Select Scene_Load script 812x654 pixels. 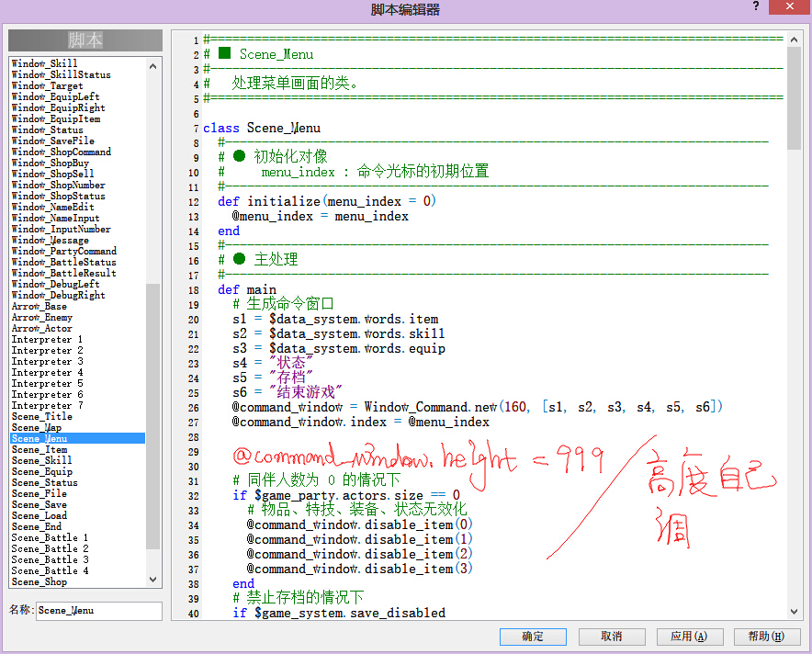[39, 515]
